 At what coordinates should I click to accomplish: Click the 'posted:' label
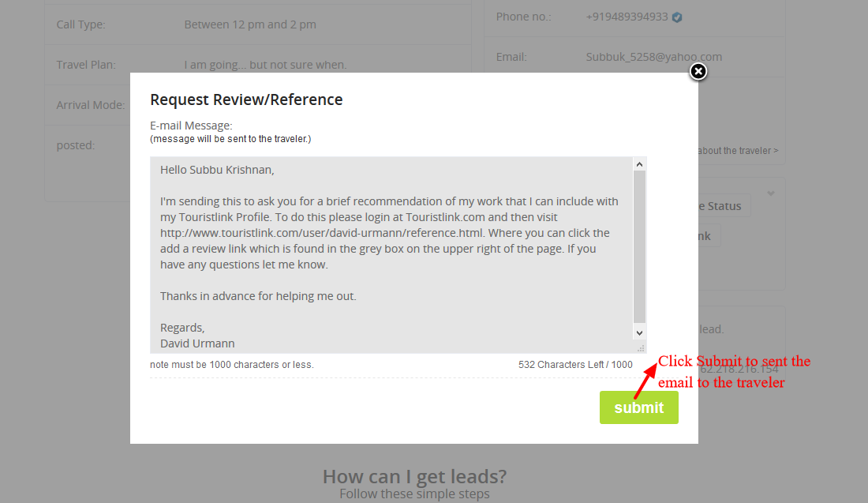[76, 146]
